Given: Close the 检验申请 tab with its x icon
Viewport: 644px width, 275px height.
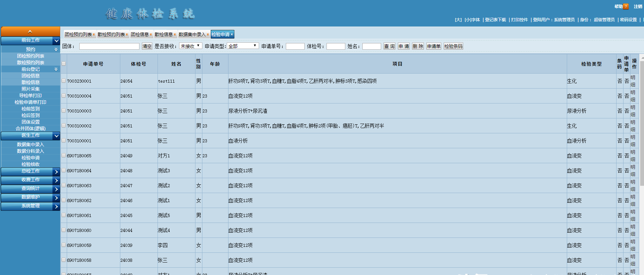Looking at the screenshot, I should [232, 34].
